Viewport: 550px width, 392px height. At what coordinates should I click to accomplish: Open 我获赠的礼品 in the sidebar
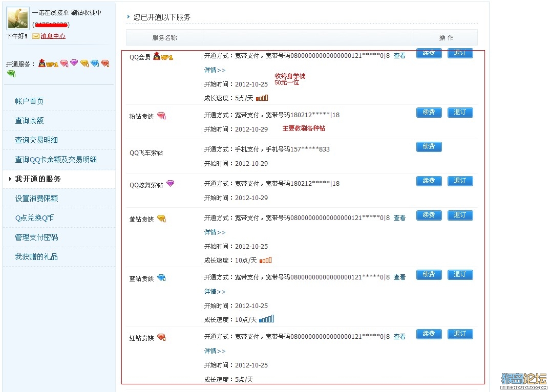pyautogui.click(x=36, y=257)
